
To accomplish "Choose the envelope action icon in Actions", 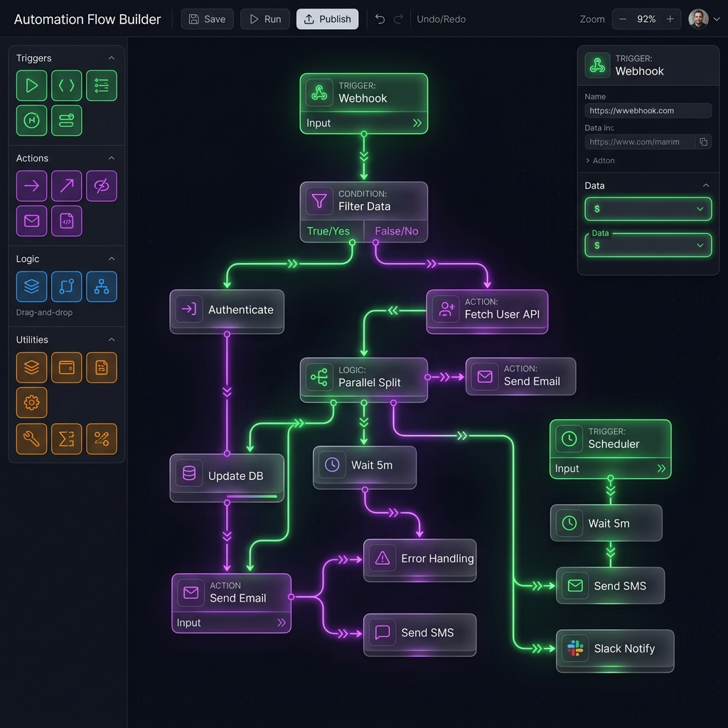I will coord(31,221).
